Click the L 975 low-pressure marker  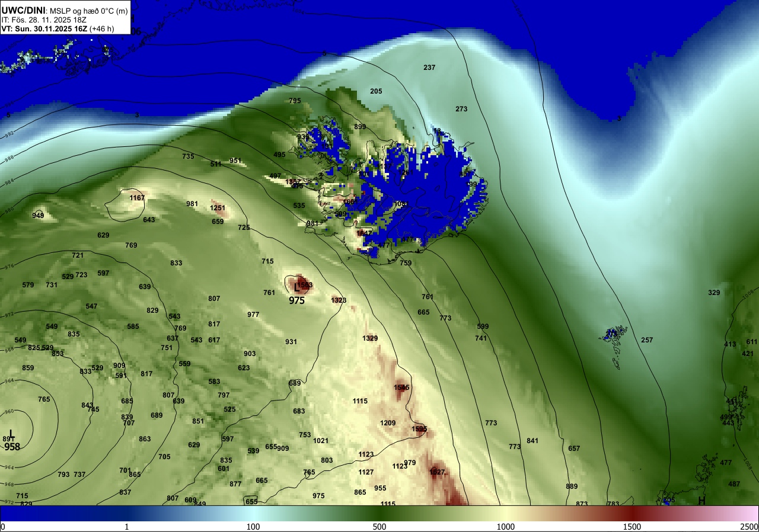point(296,294)
